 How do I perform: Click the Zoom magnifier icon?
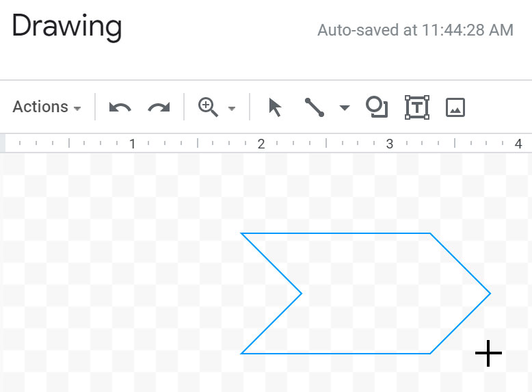(208, 107)
